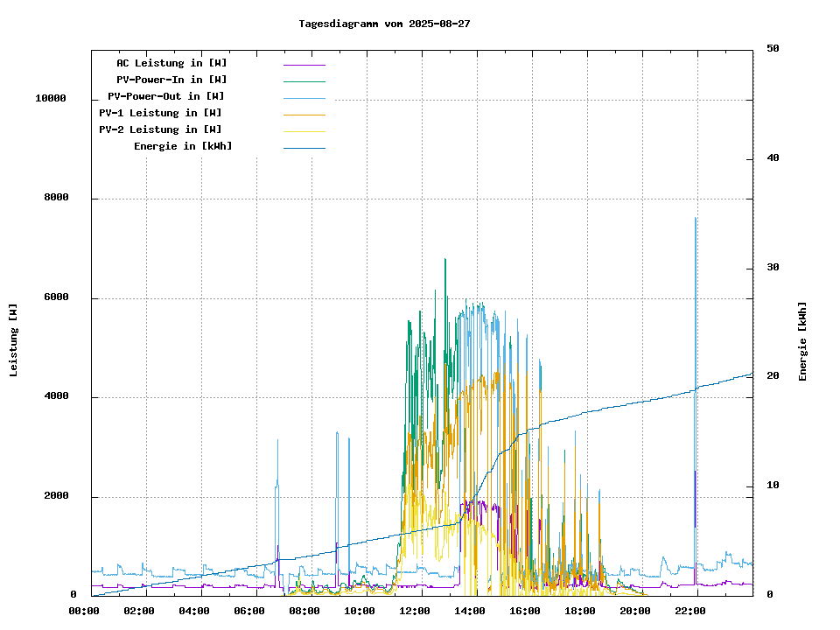Click the Energie [kWh] right axis title

tap(802, 341)
